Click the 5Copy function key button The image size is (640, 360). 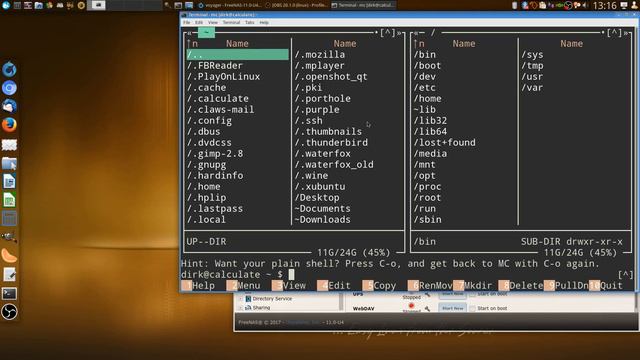(x=379, y=285)
